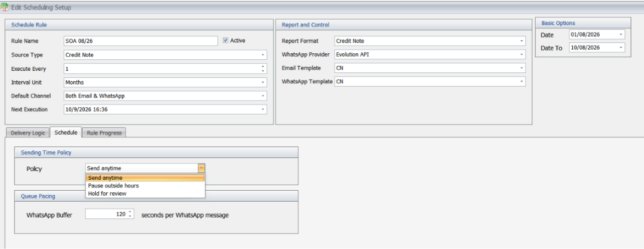Collapse the Policy dropdown using its arrow
644x249 pixels.
tap(201, 168)
